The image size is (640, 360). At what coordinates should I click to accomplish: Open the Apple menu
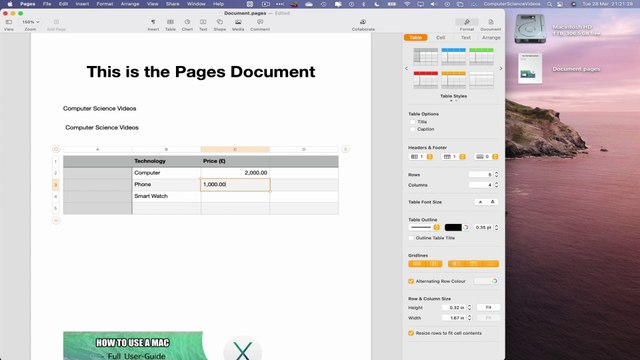[x=10, y=4]
